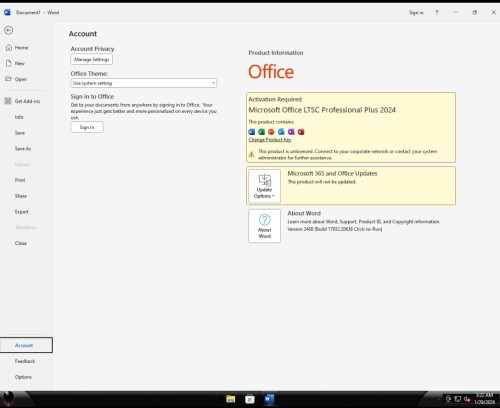Click the About Word button

pos(264,226)
